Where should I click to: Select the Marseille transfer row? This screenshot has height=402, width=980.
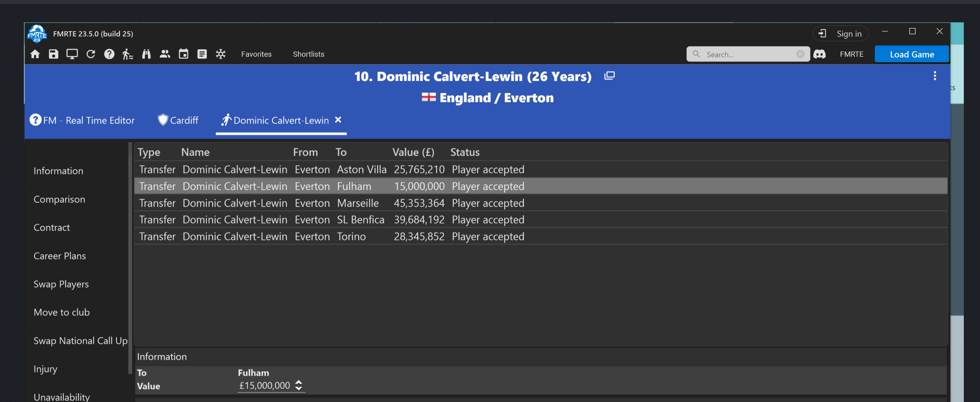(x=541, y=203)
